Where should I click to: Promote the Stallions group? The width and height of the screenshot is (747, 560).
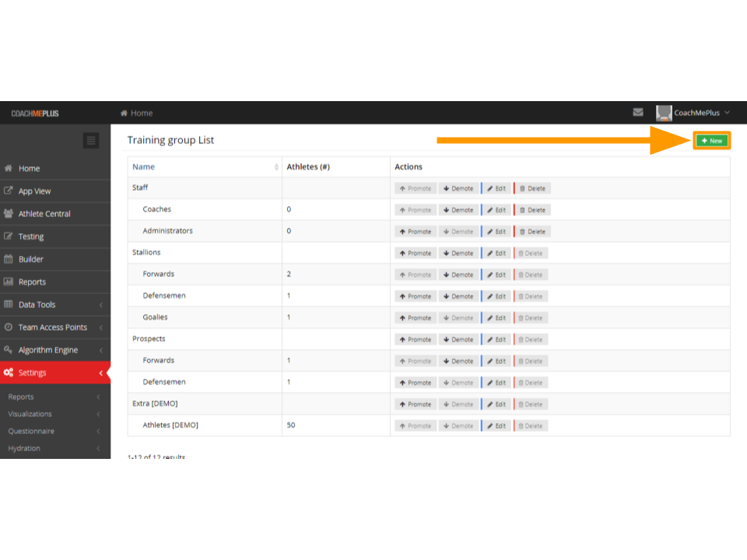416,254
